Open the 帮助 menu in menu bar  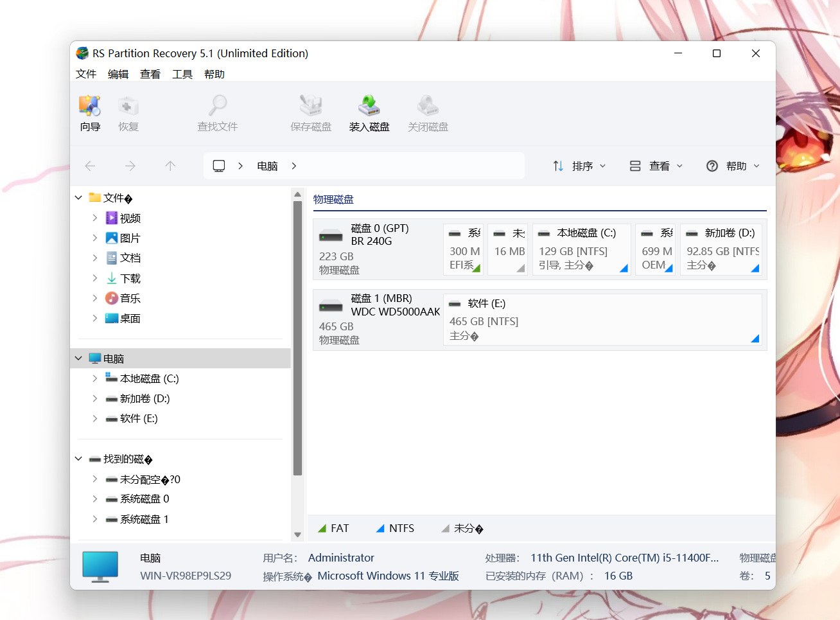(214, 74)
